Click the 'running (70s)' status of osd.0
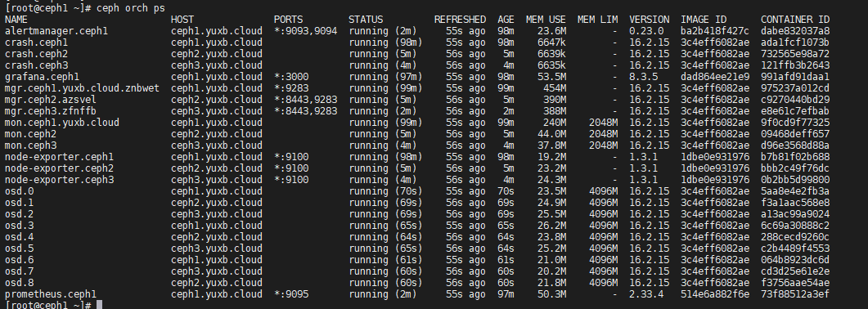Viewport: 868px width, 309px height. tap(385, 191)
